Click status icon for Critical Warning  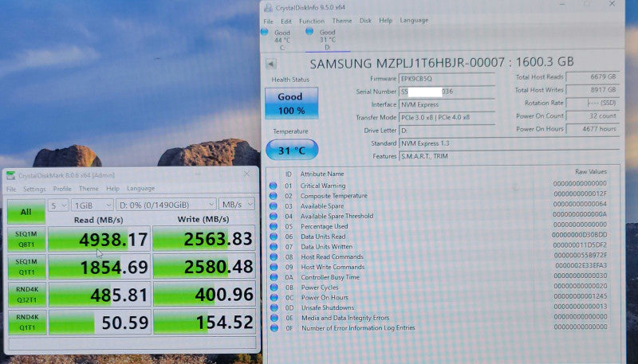pyautogui.click(x=273, y=186)
